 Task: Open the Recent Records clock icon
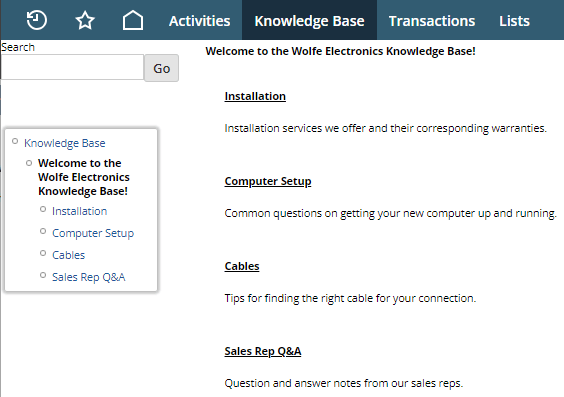coord(37,20)
